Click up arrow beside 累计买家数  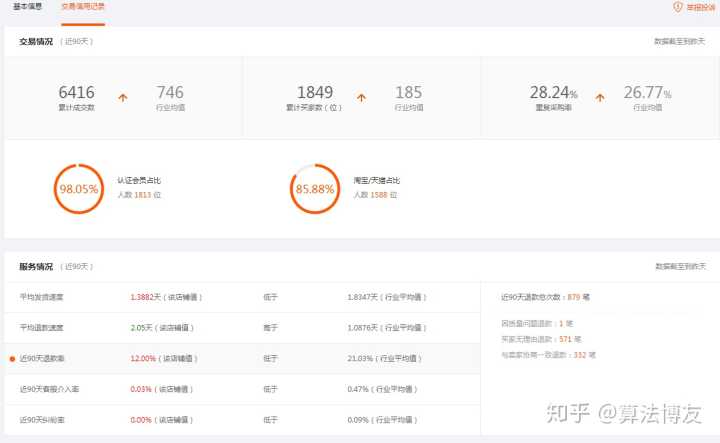362,97
